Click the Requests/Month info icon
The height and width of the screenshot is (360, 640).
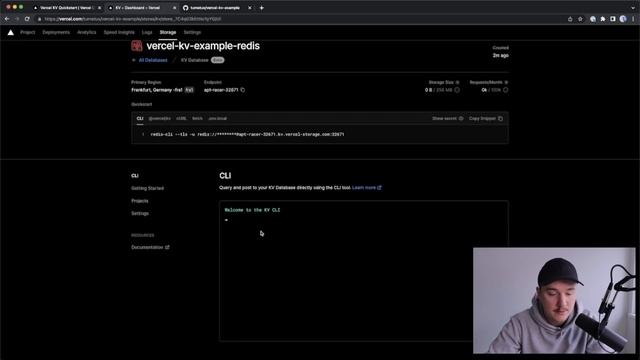click(x=506, y=82)
